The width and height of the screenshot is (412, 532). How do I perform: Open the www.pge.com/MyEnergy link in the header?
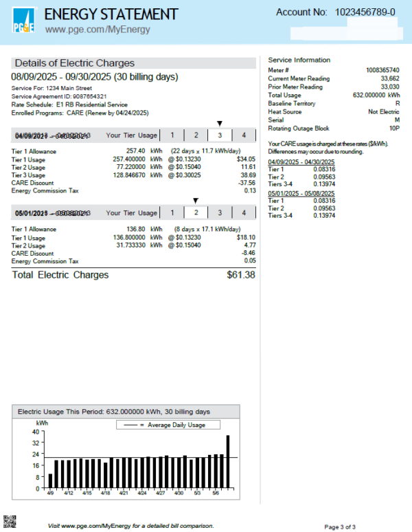[97, 30]
